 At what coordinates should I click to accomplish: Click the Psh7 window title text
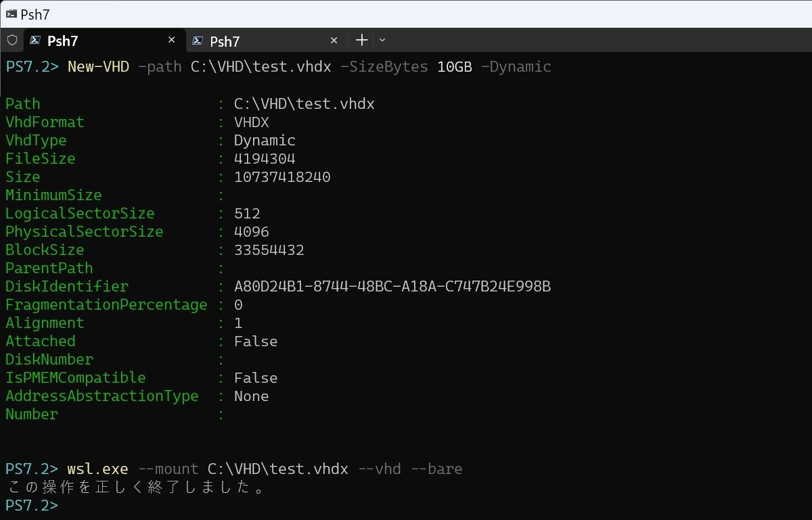click(35, 14)
